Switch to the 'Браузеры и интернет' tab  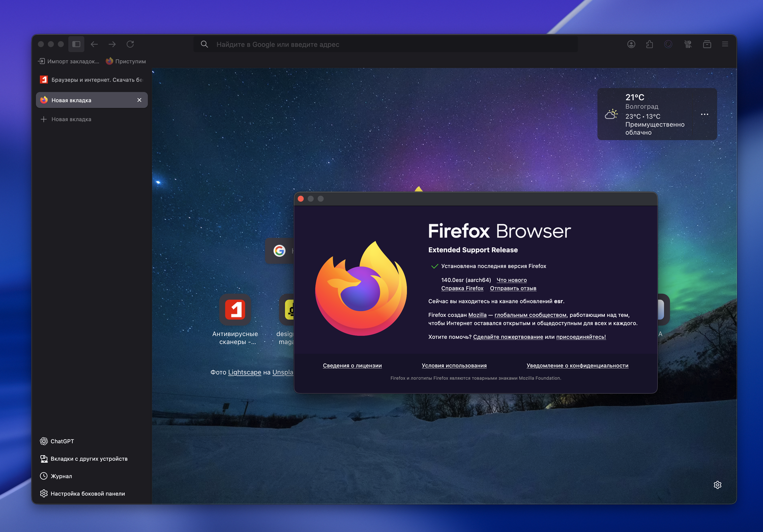tap(92, 80)
